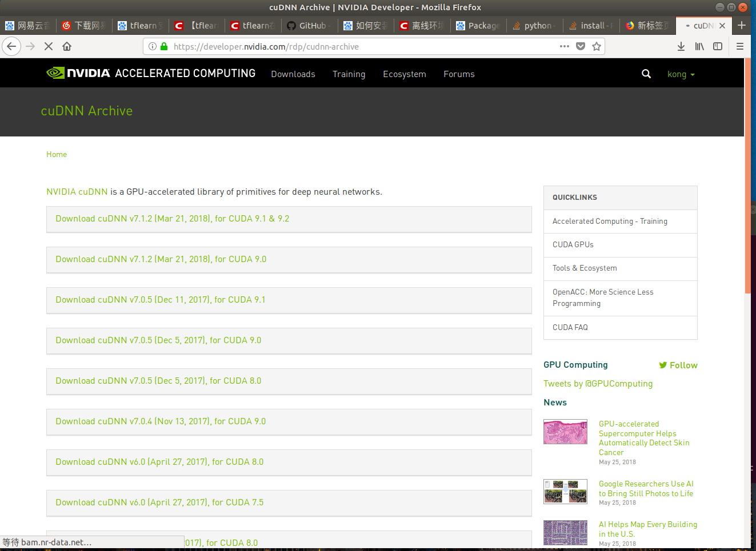The image size is (756, 551).
Task: Show site information icon in address bar
Action: coord(153,46)
